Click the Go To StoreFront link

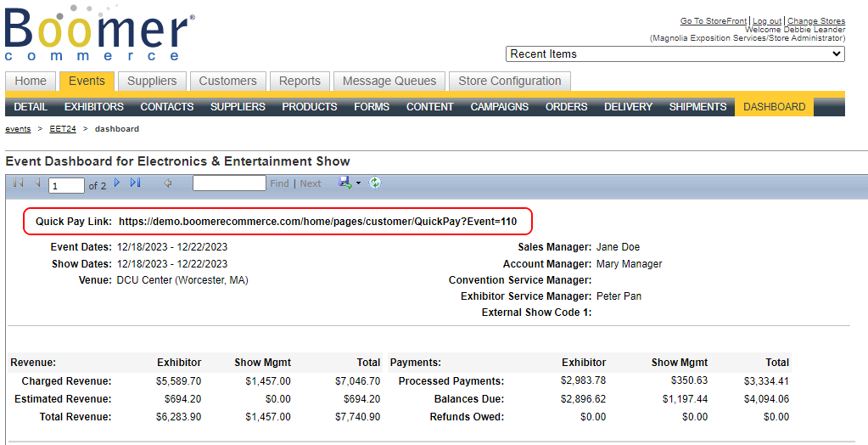(x=714, y=21)
